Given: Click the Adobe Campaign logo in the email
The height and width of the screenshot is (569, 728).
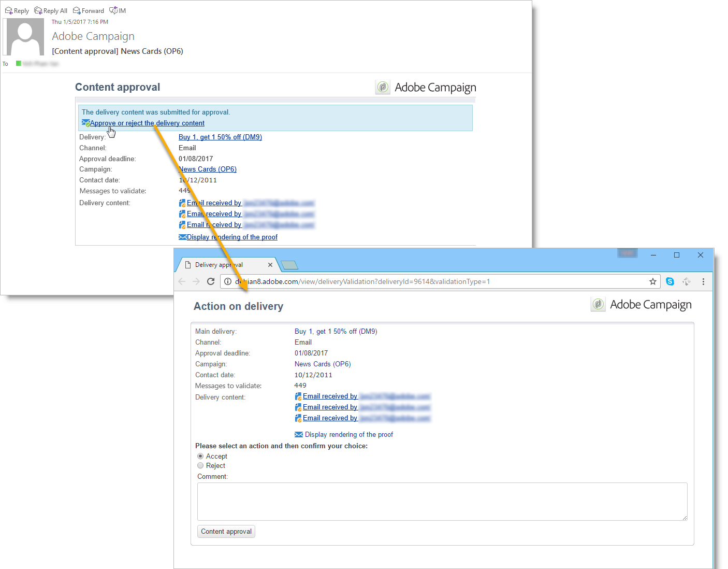Looking at the screenshot, I should 426,87.
